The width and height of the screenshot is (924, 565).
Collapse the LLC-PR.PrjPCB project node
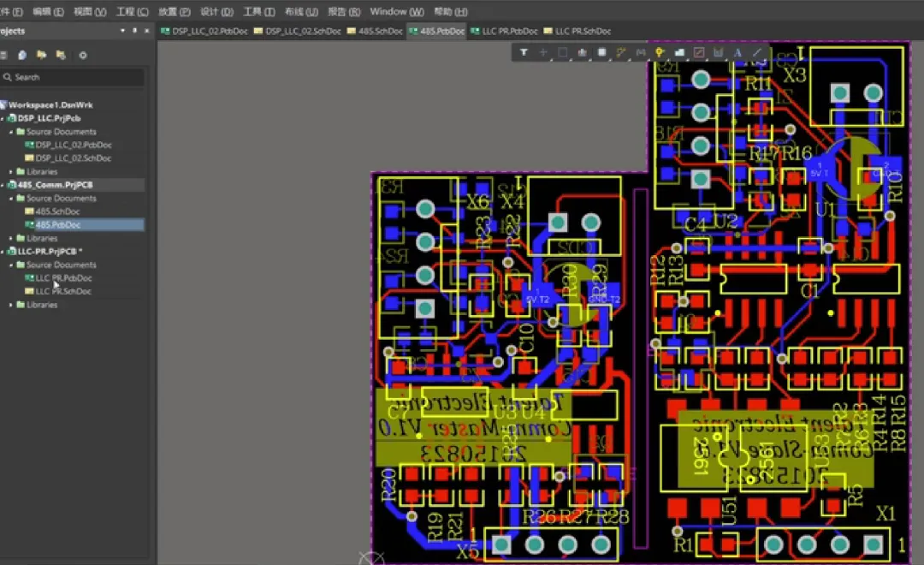coord(3,251)
